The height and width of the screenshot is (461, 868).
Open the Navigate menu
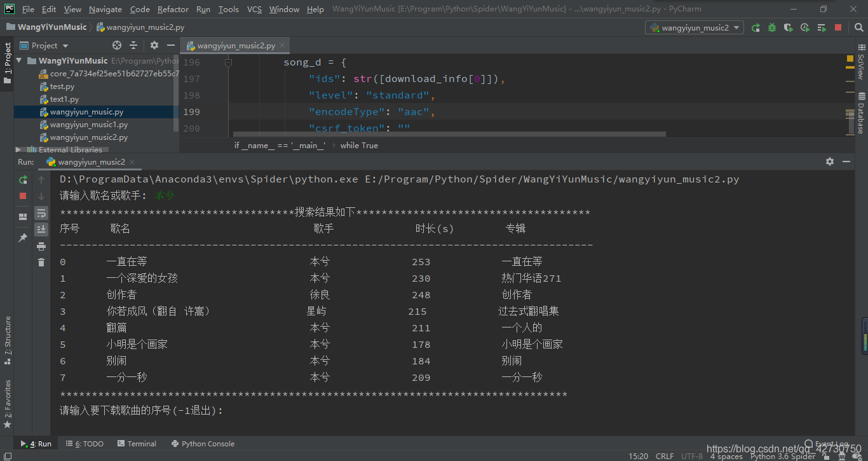[105, 9]
